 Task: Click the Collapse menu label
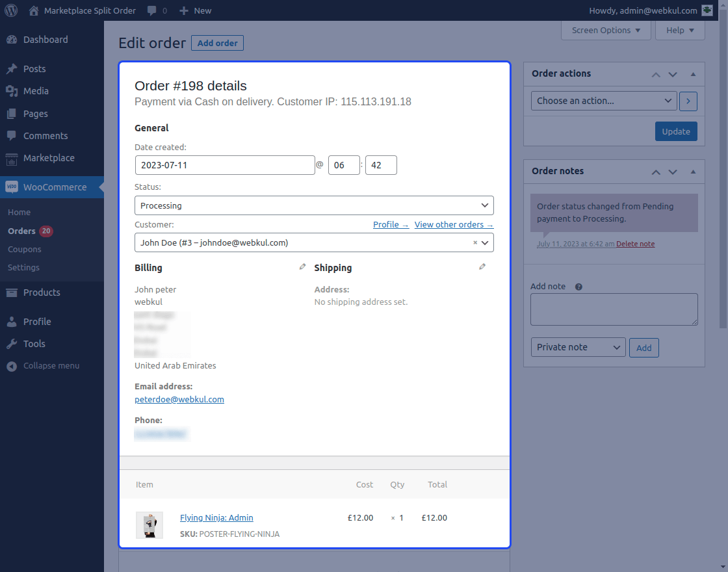pyautogui.click(x=51, y=366)
